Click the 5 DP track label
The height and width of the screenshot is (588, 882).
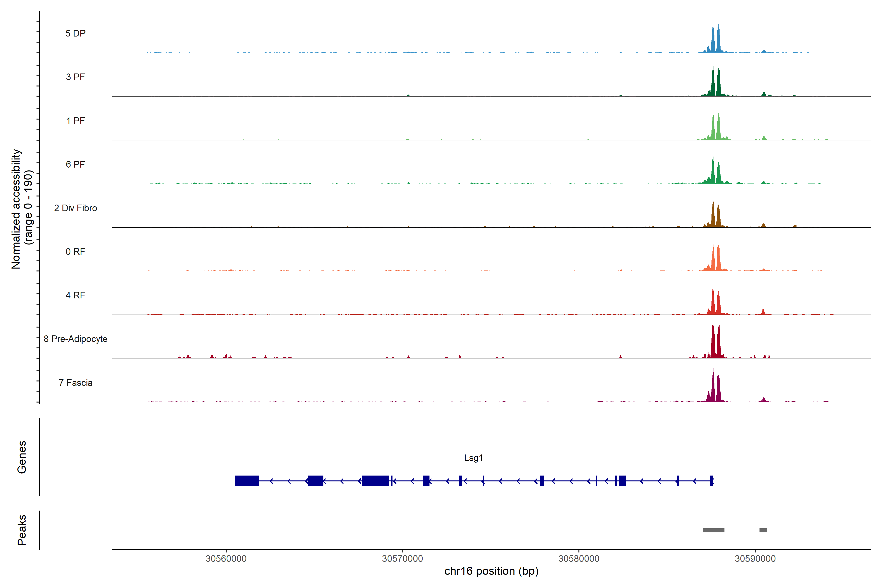pyautogui.click(x=75, y=33)
